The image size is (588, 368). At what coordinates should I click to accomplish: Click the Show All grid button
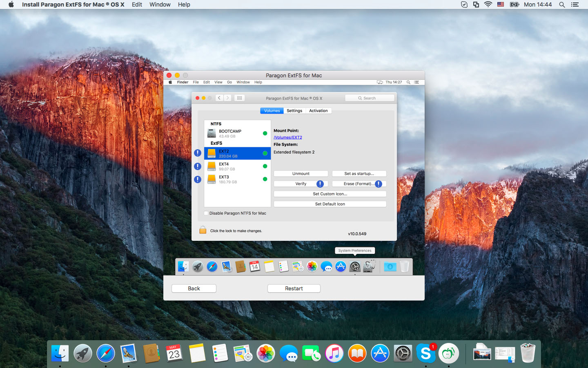(x=240, y=98)
